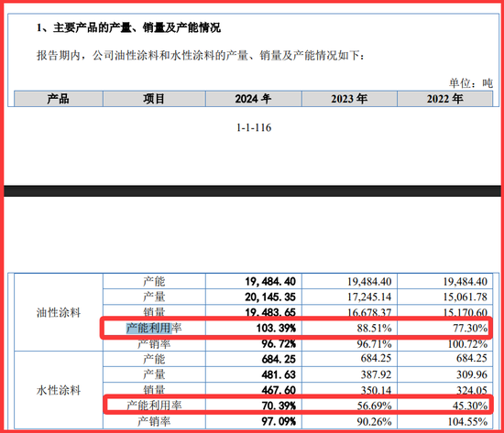Click the 项目 column header
The image size is (504, 433).
154,99
